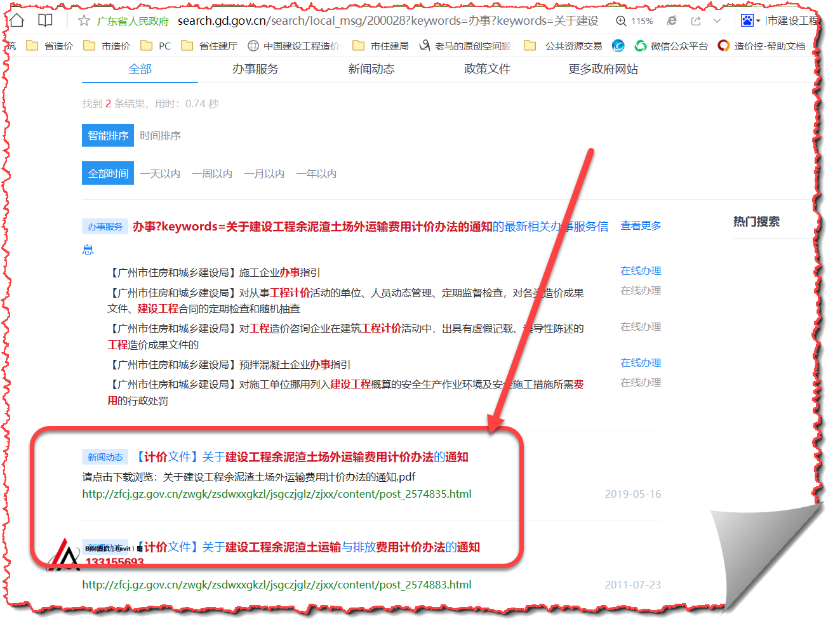Image resolution: width=840 pixels, height=631 pixels.
Task: Open the search engine selector arrow
Action: tap(758, 22)
